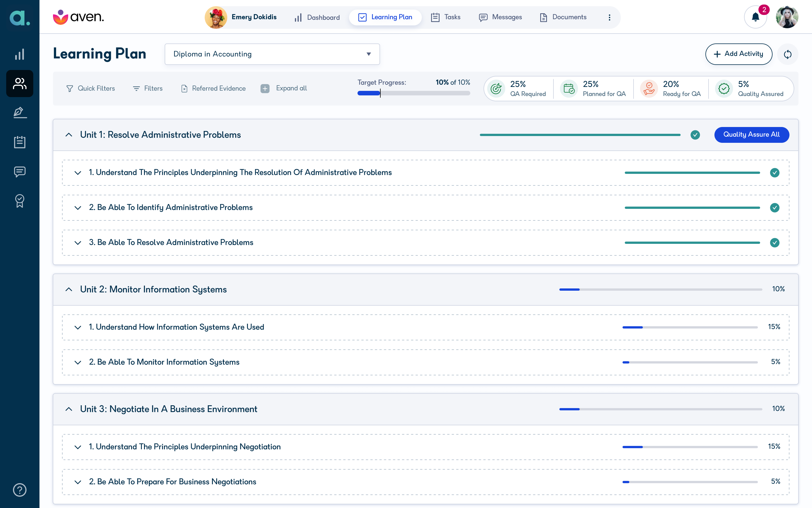
Task: Click the Expand all plus icon
Action: (265, 88)
